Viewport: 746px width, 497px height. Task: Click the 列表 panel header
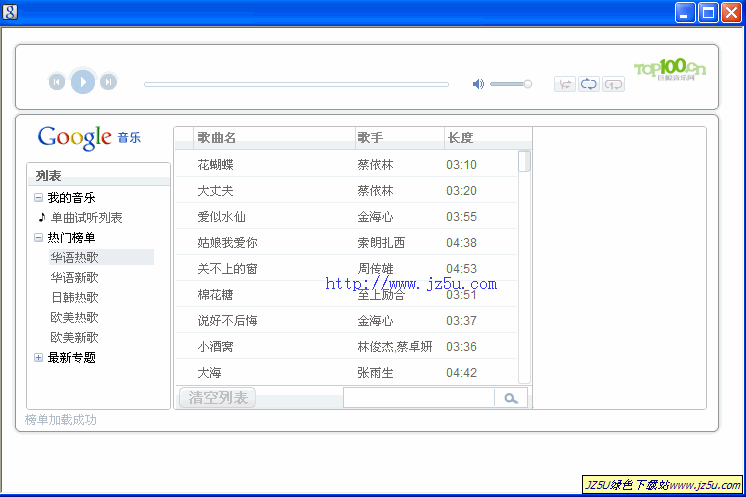(x=98, y=175)
